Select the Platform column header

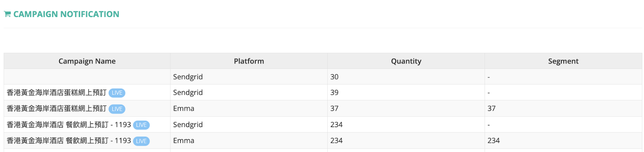[249, 61]
